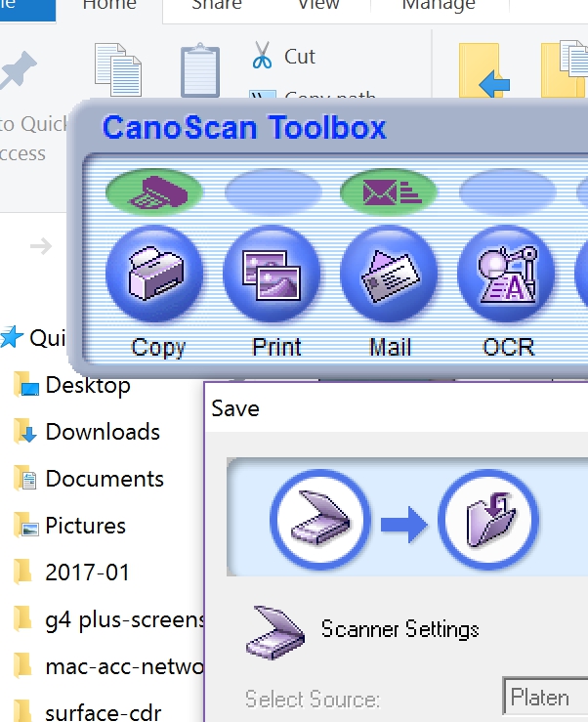Open the Manage tab in File Explorer
The image size is (588, 722).
(x=439, y=6)
